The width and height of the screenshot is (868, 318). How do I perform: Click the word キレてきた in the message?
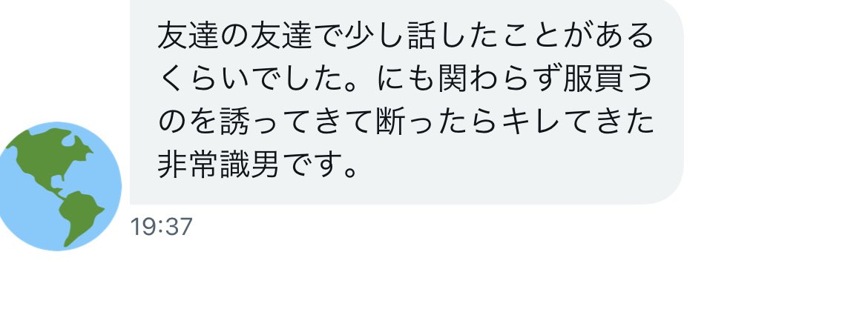pos(577,123)
